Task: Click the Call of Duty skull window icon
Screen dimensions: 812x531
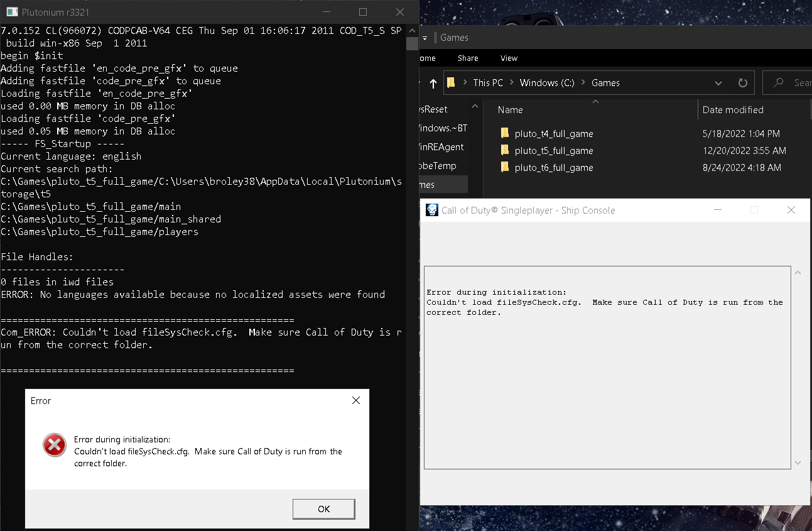Action: click(432, 210)
